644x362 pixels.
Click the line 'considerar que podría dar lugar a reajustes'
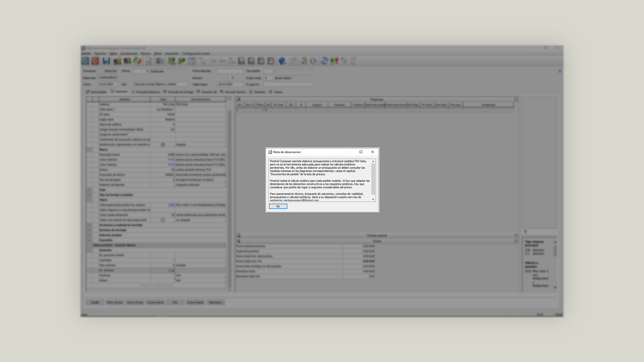click(x=311, y=187)
